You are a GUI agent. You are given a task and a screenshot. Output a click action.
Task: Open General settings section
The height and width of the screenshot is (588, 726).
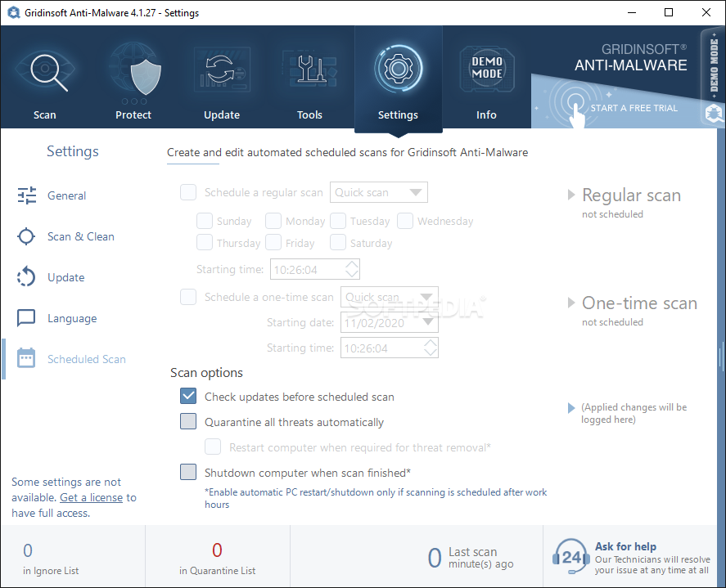(66, 195)
